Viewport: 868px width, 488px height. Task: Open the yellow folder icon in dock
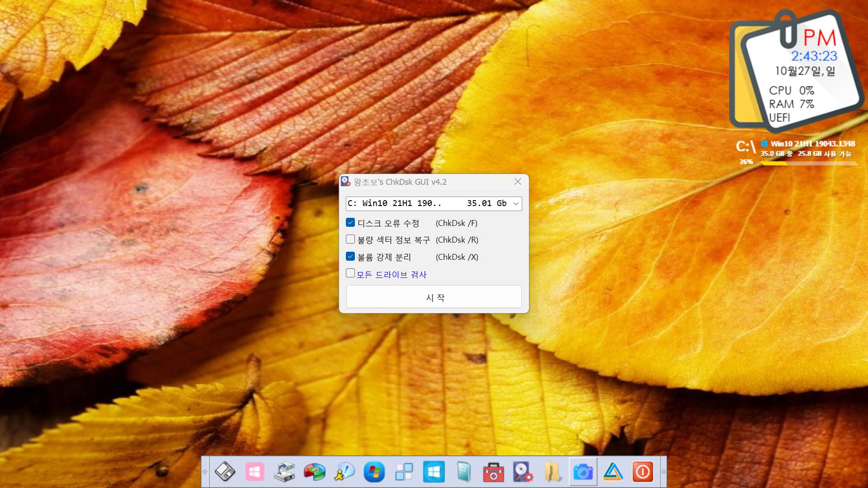pos(553,472)
